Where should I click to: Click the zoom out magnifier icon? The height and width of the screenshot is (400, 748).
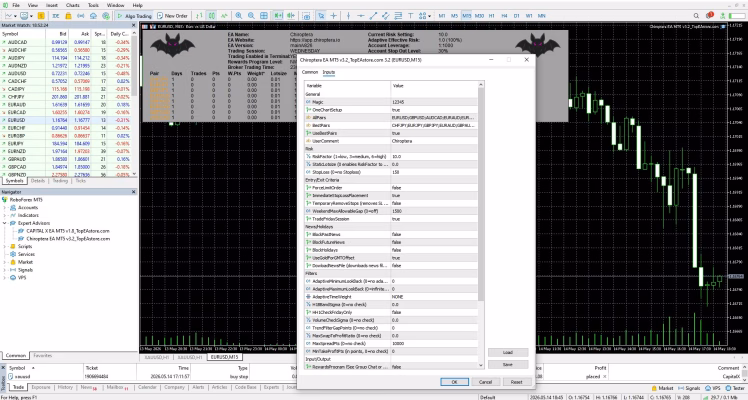click(251, 16)
